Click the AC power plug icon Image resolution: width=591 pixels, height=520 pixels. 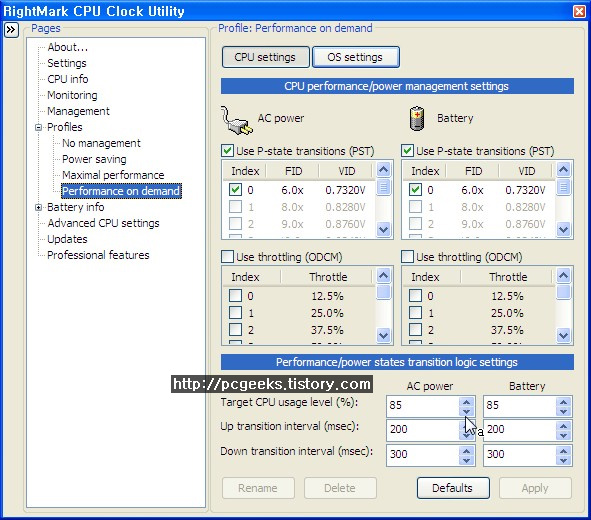[x=236, y=120]
